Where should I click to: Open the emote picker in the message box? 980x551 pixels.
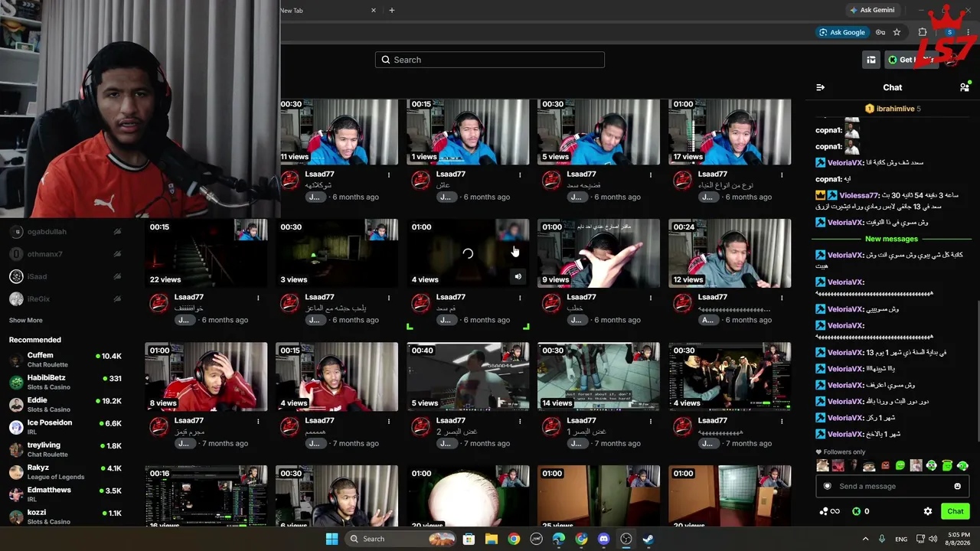957,486
